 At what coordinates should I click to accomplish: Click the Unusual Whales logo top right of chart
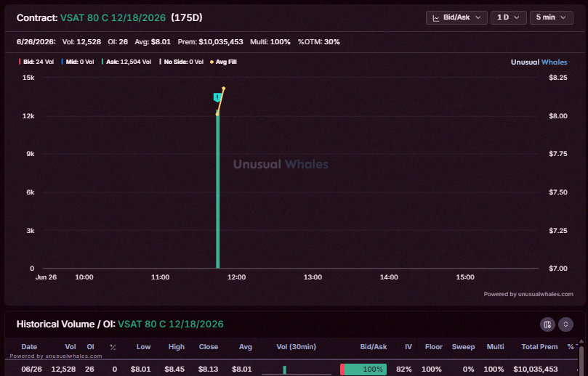[539, 62]
